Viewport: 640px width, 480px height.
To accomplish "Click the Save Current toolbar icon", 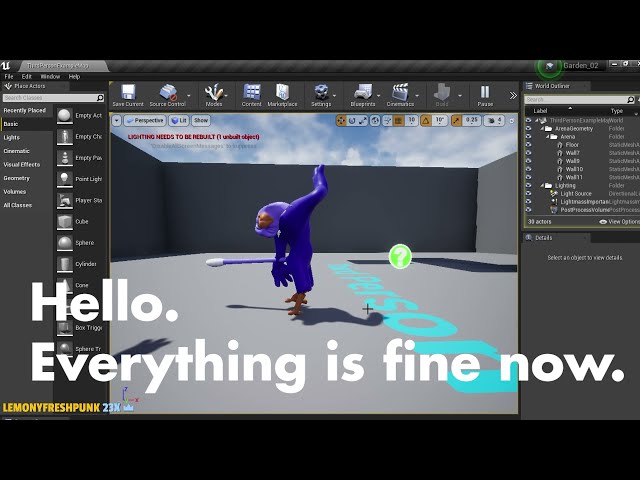I will 128,92.
